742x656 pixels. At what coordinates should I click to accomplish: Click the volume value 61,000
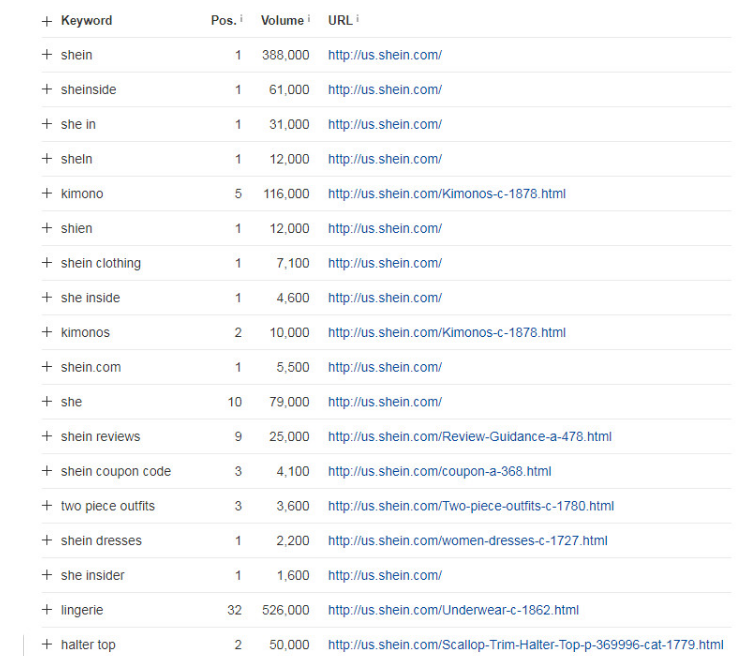click(x=289, y=89)
